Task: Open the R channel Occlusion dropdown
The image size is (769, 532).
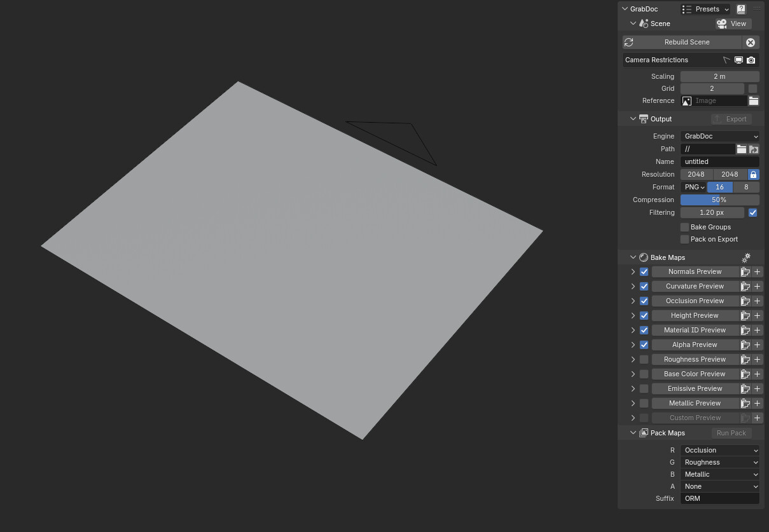Action: click(719, 450)
